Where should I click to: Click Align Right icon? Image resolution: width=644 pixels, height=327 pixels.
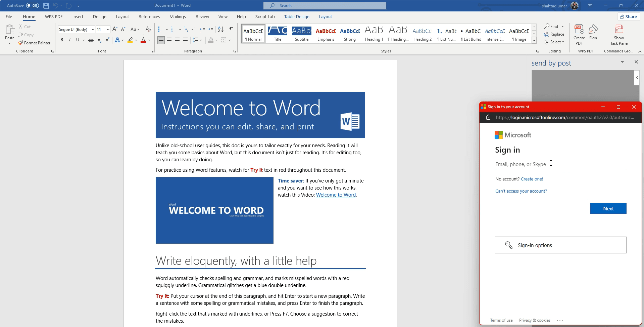point(177,40)
